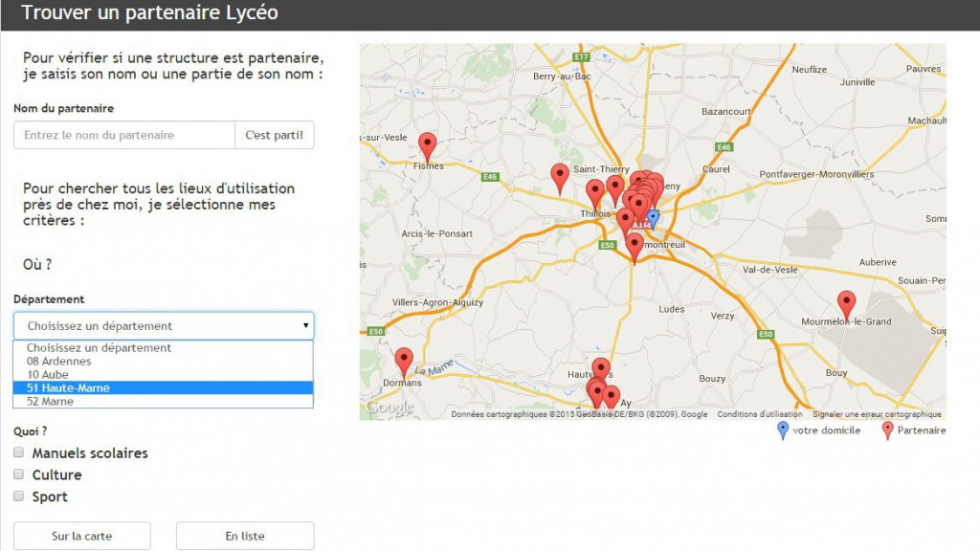Click the Bazancourt label on map
Viewport: 980px width, 551px height.
coord(726,111)
